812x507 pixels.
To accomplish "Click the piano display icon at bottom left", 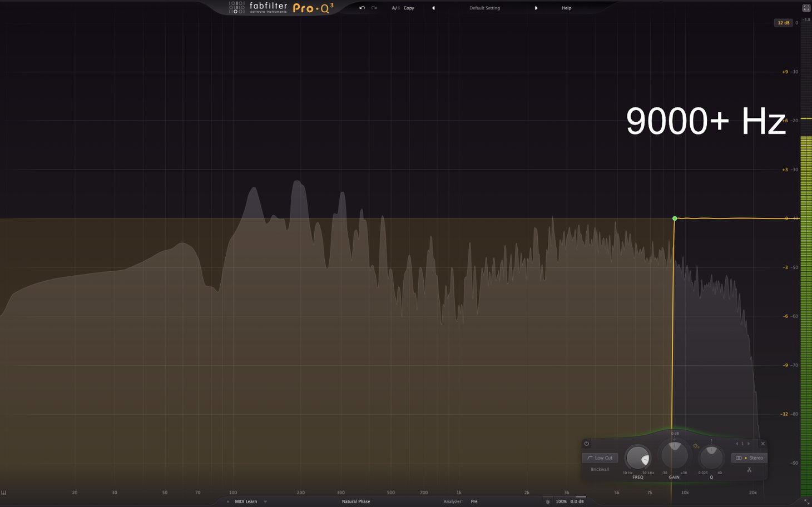I will [x=4, y=493].
